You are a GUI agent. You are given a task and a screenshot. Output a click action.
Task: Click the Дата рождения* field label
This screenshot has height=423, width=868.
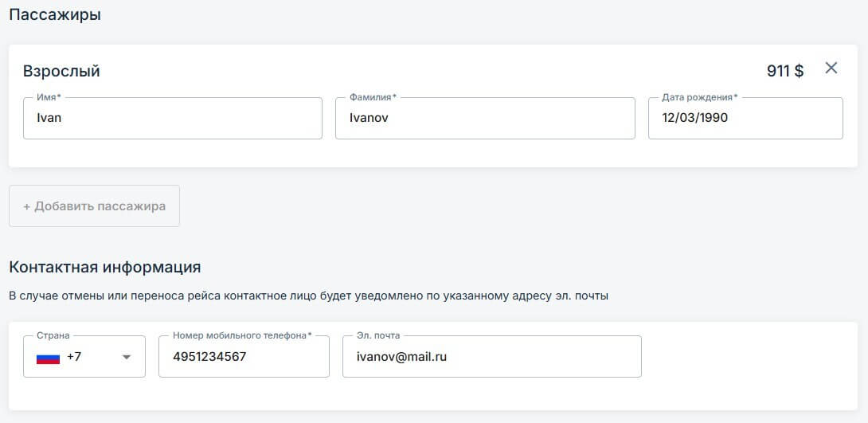700,97
